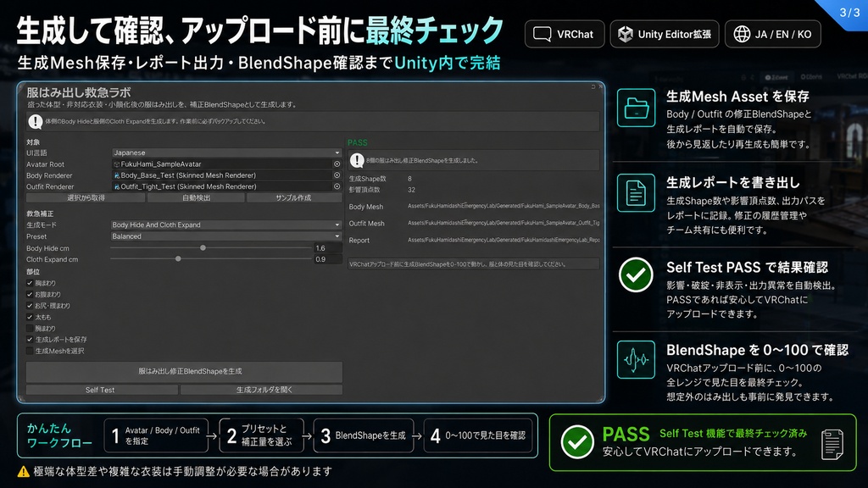
Task: Click the 部位 section header
Action: (33, 272)
